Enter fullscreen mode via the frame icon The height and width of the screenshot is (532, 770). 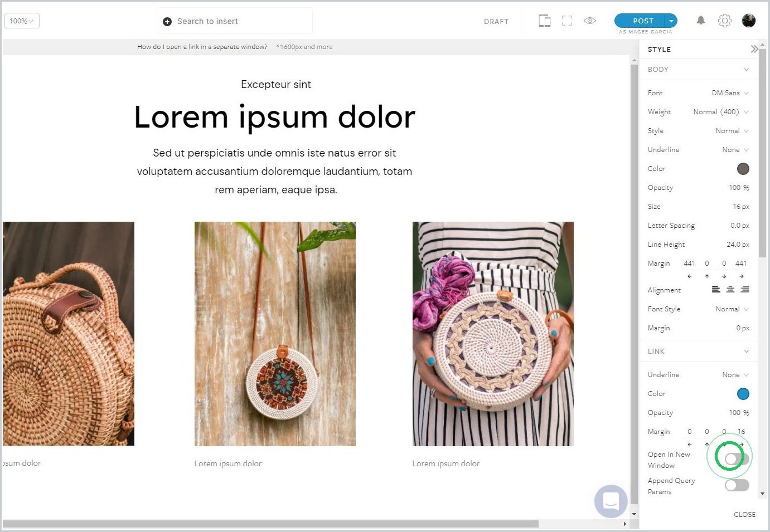[x=567, y=21]
